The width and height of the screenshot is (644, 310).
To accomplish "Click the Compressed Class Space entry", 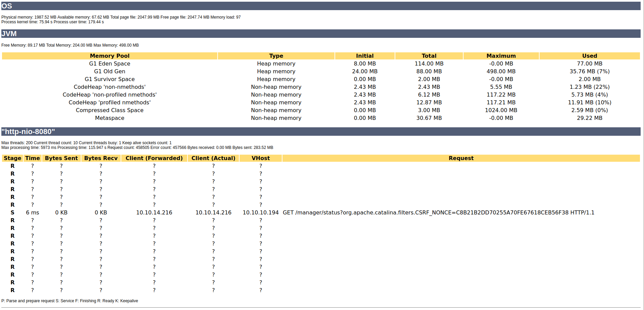I will [109, 110].
